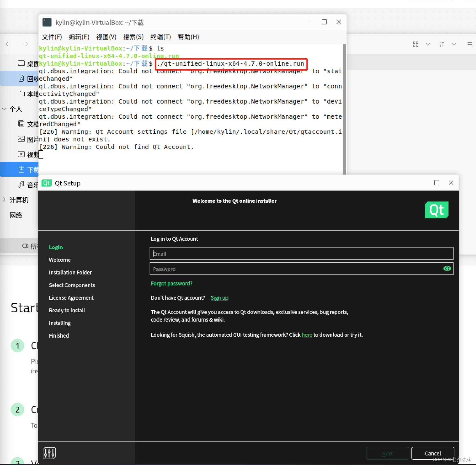The image size is (476, 465).
Task: Select Installing step in sidebar
Action: point(60,323)
